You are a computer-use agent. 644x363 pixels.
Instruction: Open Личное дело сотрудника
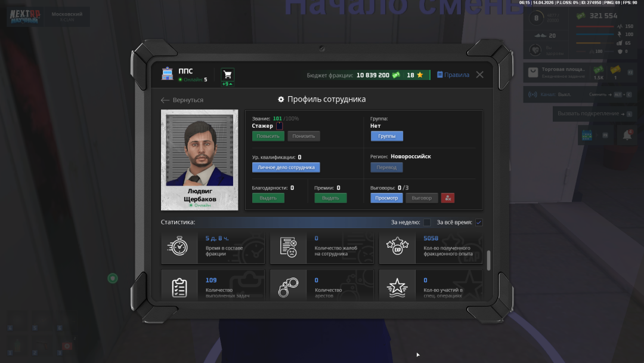(x=286, y=167)
